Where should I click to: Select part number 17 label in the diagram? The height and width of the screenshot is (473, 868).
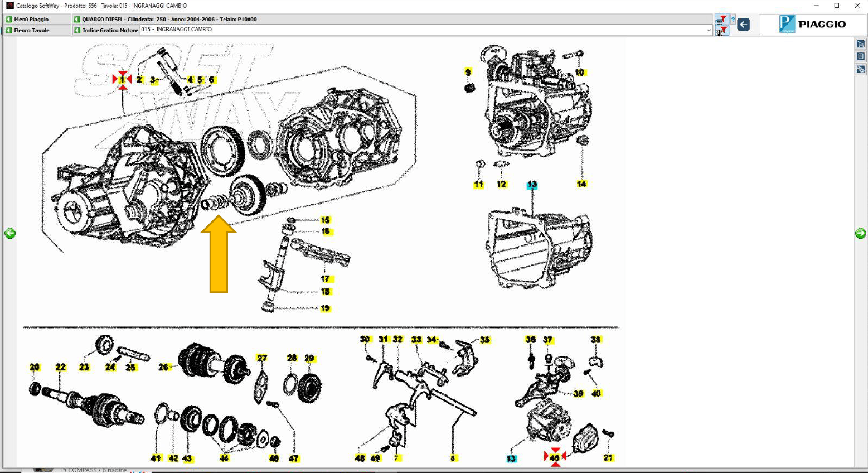(326, 279)
